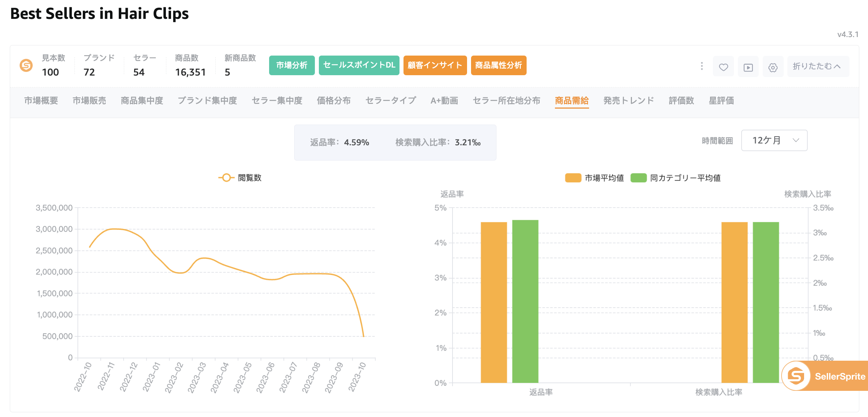
Task: Switch to the 発売トレンド tab
Action: [629, 101]
